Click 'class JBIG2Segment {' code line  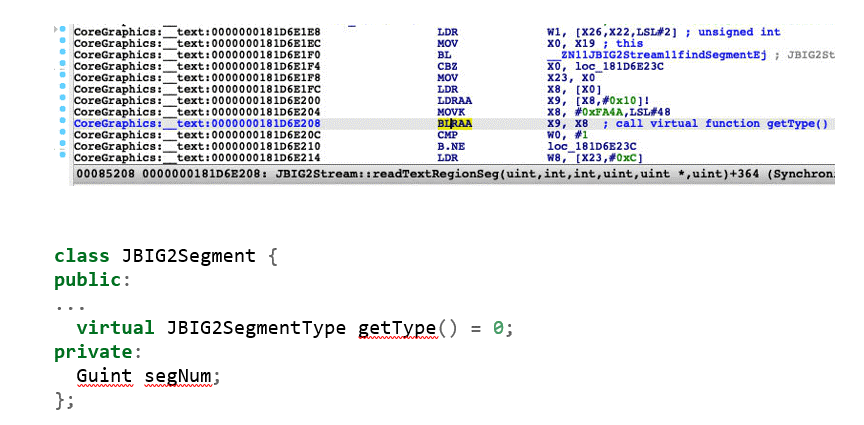[165, 256]
